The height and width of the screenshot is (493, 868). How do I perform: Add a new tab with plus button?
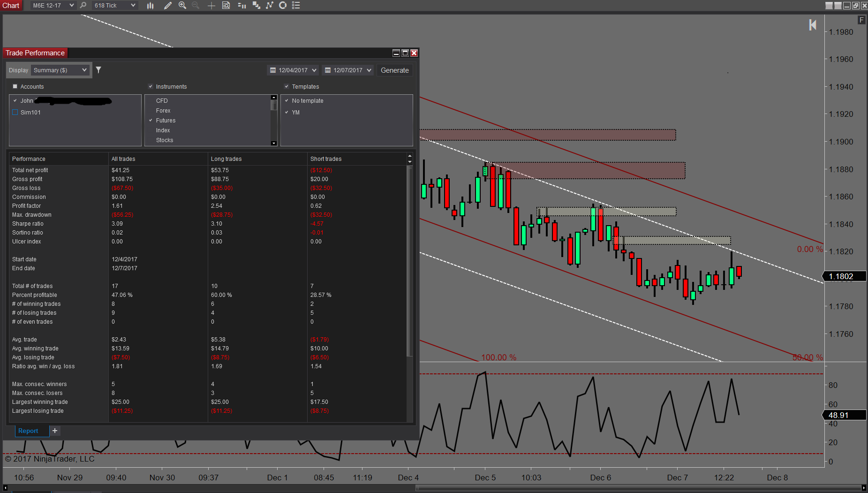(x=55, y=431)
